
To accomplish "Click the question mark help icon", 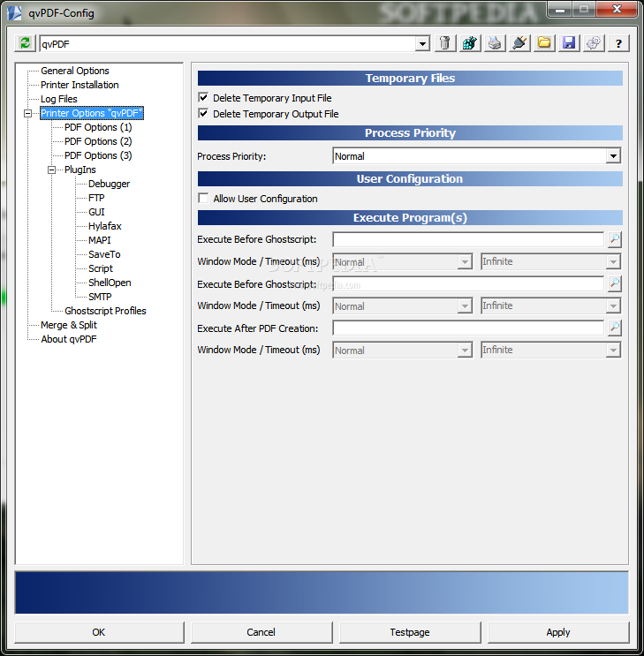I will (618, 43).
